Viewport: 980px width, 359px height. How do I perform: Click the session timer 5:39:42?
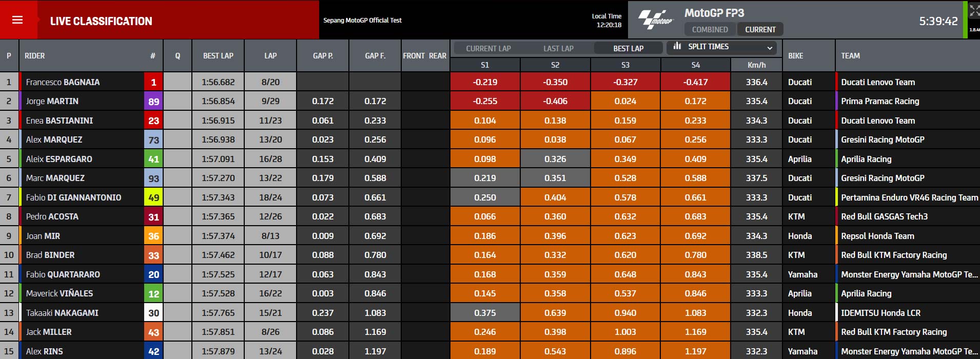(938, 21)
